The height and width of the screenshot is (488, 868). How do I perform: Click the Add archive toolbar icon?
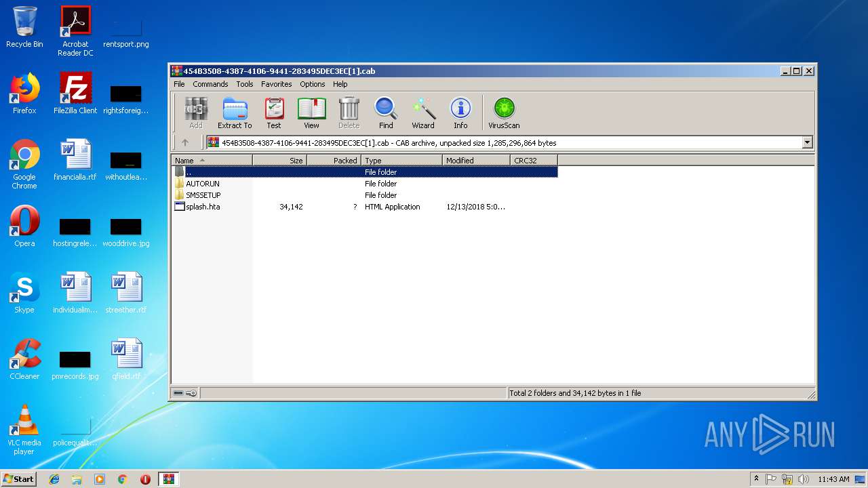click(196, 113)
